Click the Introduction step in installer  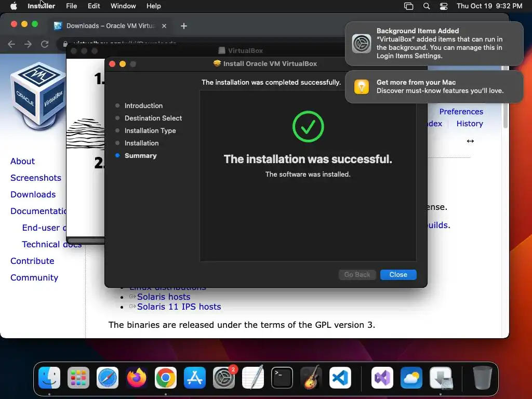[x=143, y=105]
